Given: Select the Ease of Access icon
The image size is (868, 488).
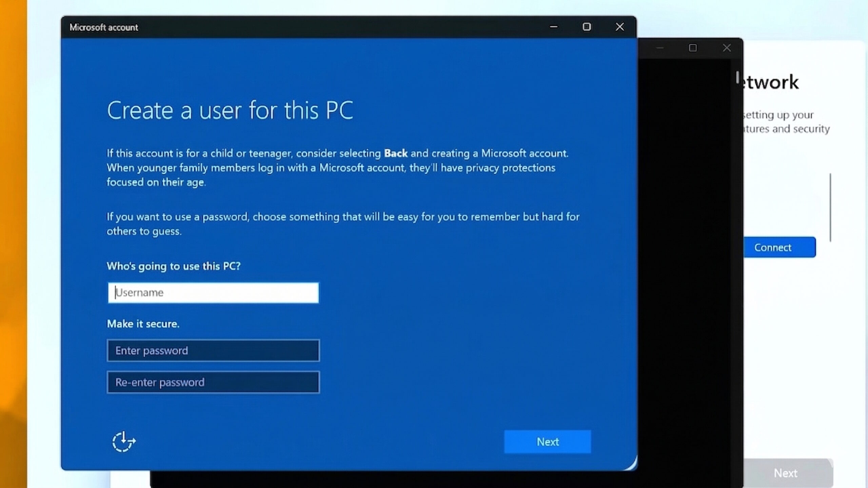Looking at the screenshot, I should pyautogui.click(x=123, y=442).
